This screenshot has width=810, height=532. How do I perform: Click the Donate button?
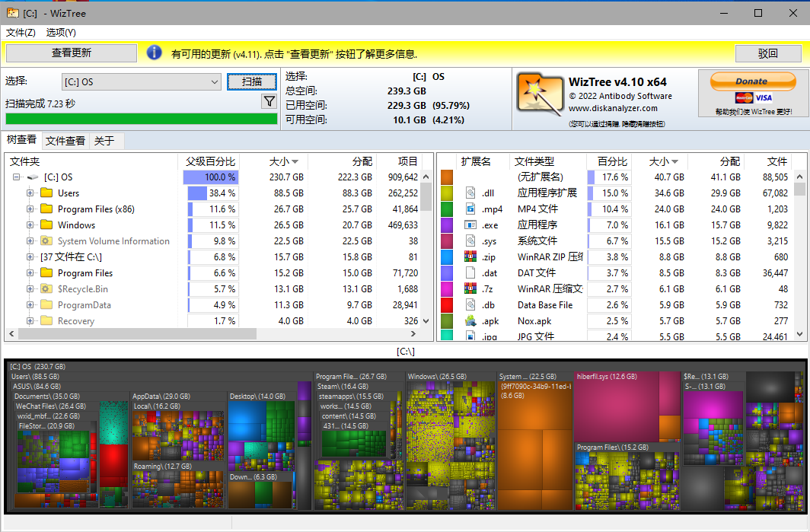[753, 81]
